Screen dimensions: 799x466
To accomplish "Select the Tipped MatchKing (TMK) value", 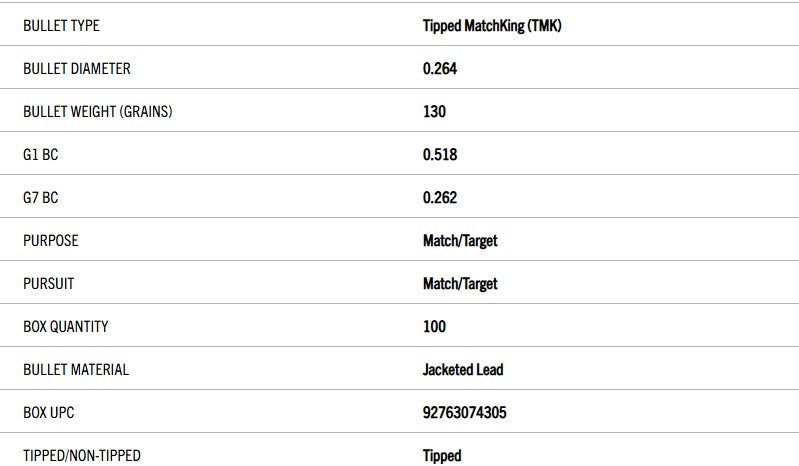I will tap(492, 26).
